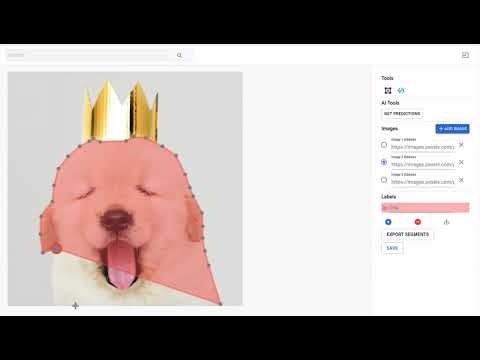Add a label with blue plus icon
This screenshot has width=480, height=360.
click(x=388, y=222)
